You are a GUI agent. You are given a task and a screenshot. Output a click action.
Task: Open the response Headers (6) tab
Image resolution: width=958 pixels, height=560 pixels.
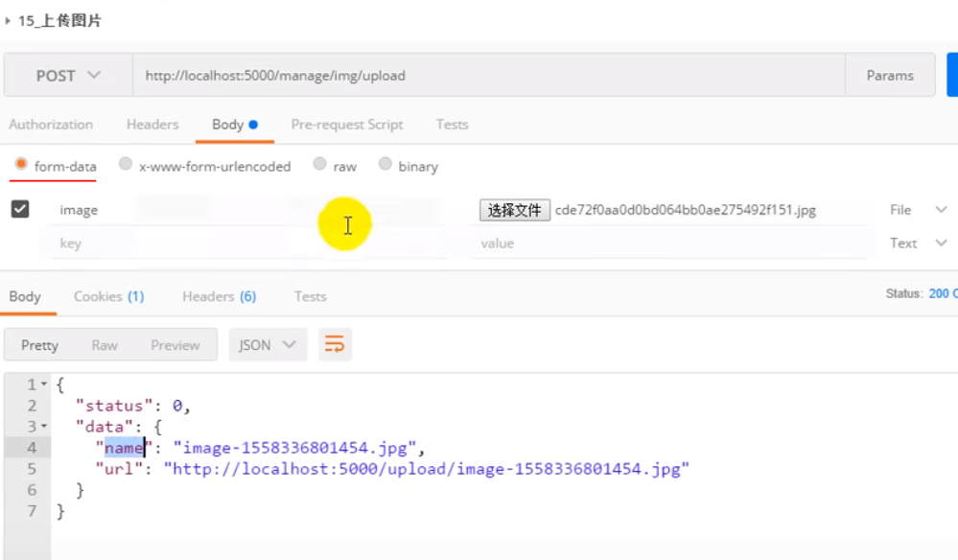click(220, 297)
